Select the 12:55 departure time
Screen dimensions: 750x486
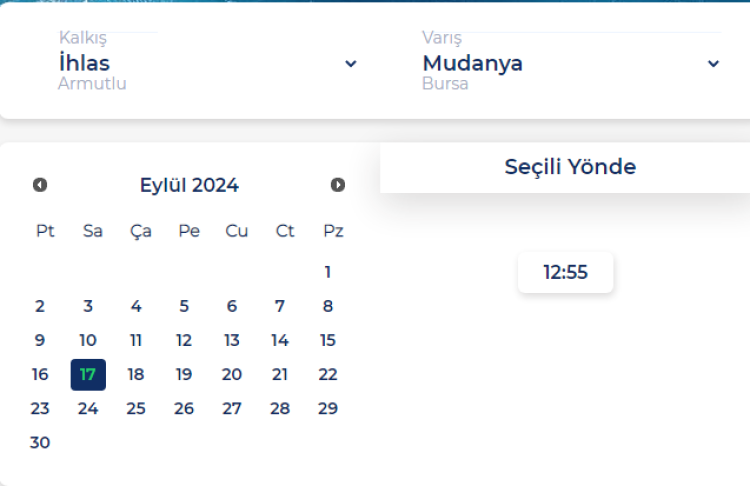click(565, 272)
